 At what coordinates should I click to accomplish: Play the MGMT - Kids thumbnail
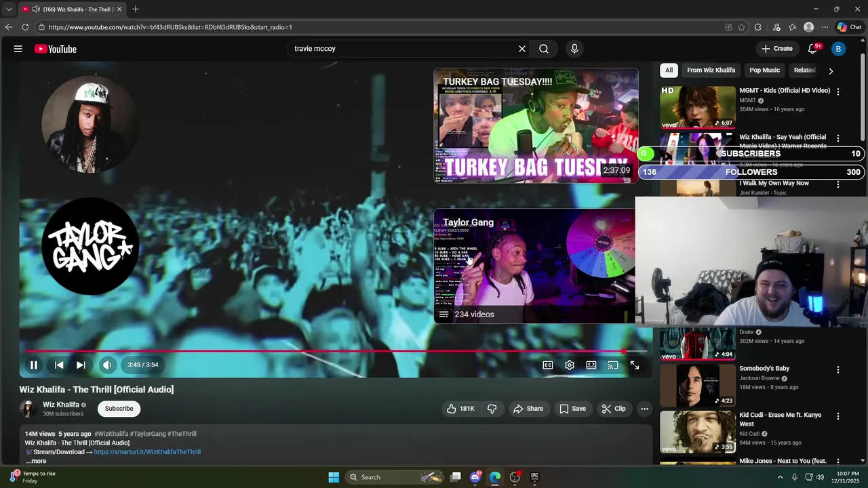(698, 106)
